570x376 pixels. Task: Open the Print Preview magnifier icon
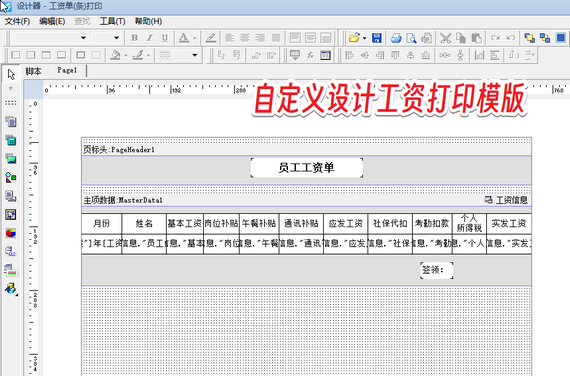[x=411, y=38]
